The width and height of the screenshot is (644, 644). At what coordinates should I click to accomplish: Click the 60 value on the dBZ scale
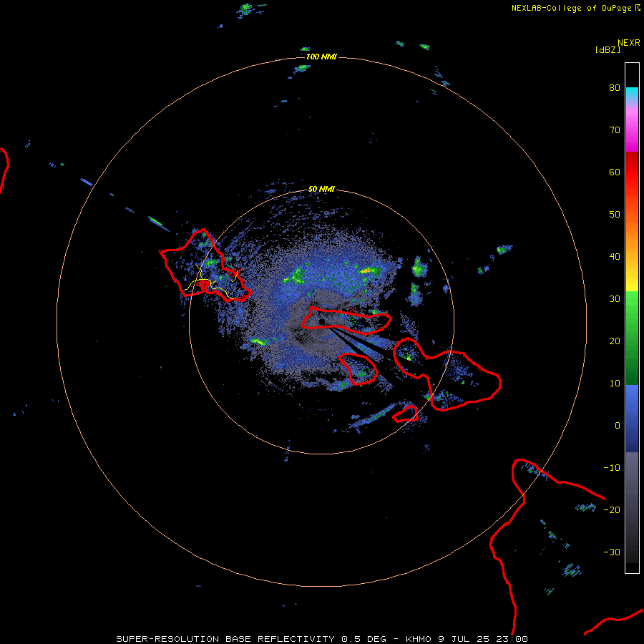[615, 172]
